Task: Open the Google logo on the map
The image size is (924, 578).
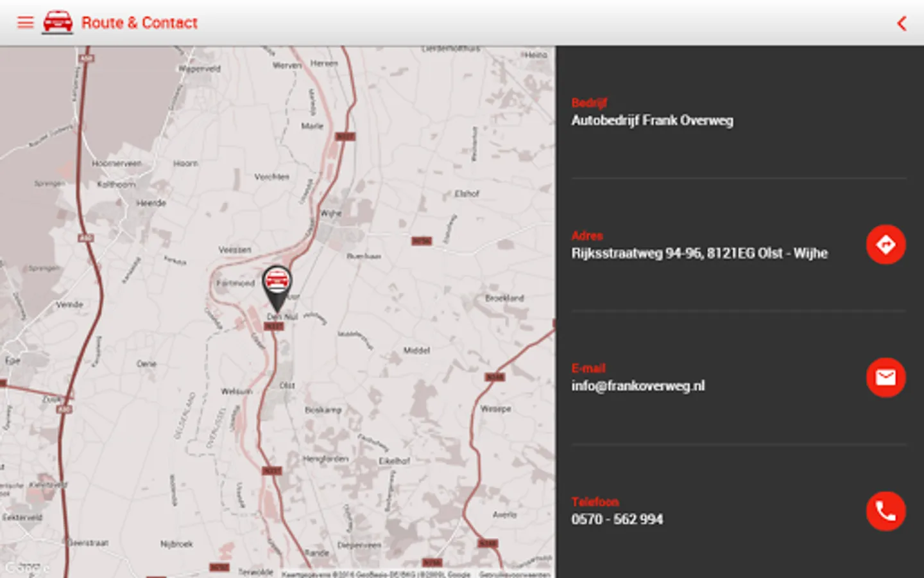Action: tap(27, 568)
